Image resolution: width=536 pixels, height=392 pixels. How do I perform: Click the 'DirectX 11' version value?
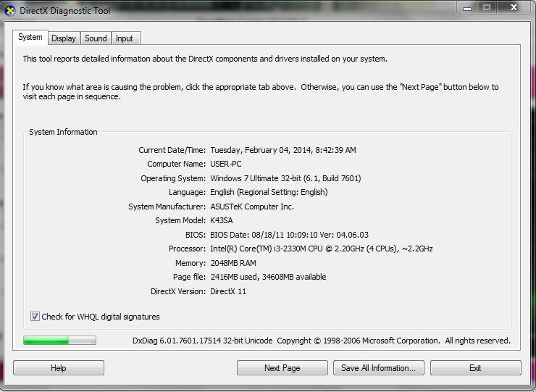tap(228, 291)
